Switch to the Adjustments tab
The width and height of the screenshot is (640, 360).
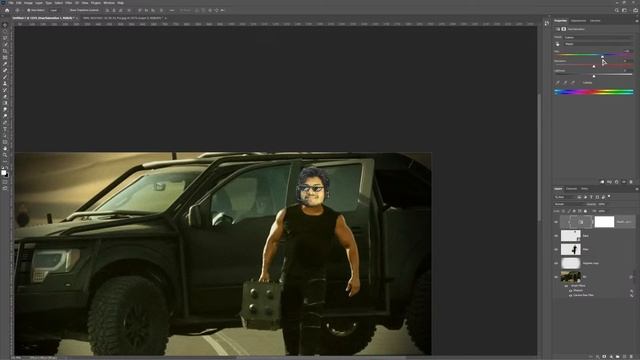click(x=578, y=20)
